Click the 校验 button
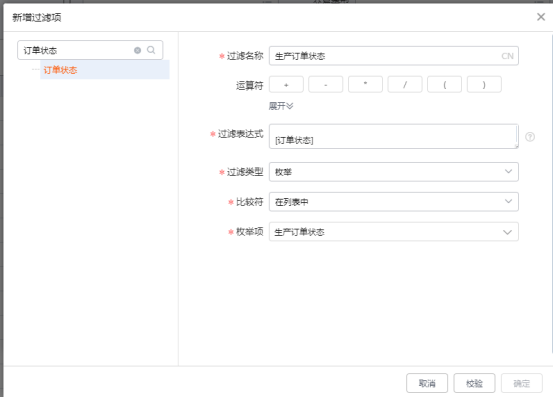Screen dimensions: 554x397 pyautogui.click(x=474, y=383)
